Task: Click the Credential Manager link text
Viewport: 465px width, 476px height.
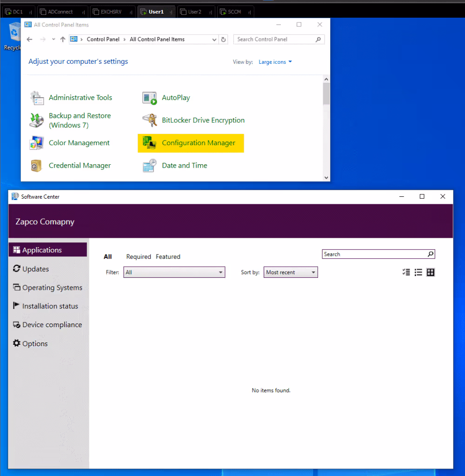Action: click(x=80, y=166)
